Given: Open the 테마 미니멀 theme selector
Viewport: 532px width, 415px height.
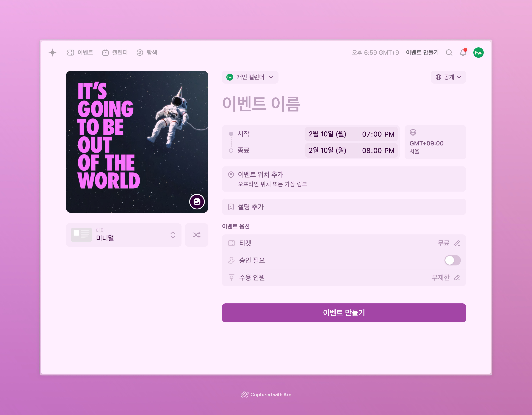Looking at the screenshot, I should [x=124, y=235].
